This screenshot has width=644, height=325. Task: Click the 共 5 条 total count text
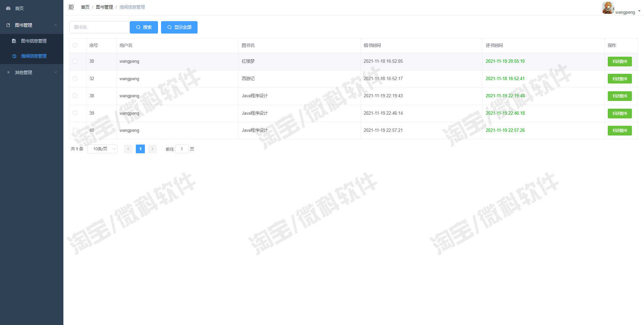pyautogui.click(x=77, y=149)
